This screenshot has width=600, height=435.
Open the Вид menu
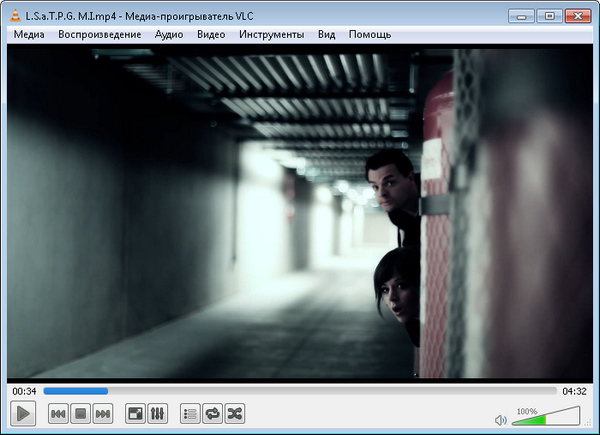tap(326, 34)
